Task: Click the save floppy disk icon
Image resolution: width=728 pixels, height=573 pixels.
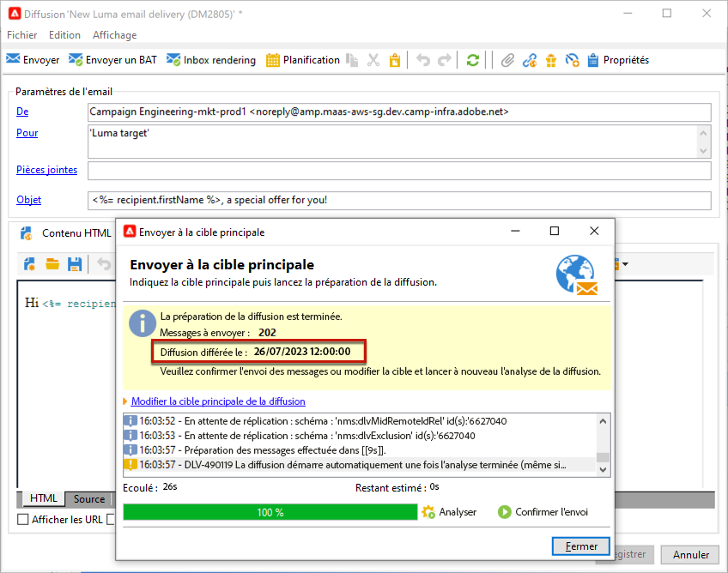Action: (x=75, y=264)
